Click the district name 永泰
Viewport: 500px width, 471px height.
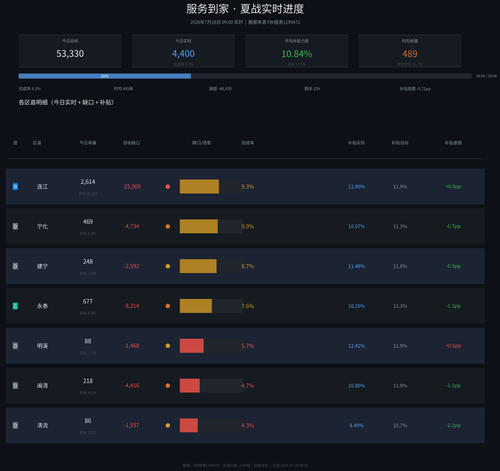pyautogui.click(x=42, y=306)
